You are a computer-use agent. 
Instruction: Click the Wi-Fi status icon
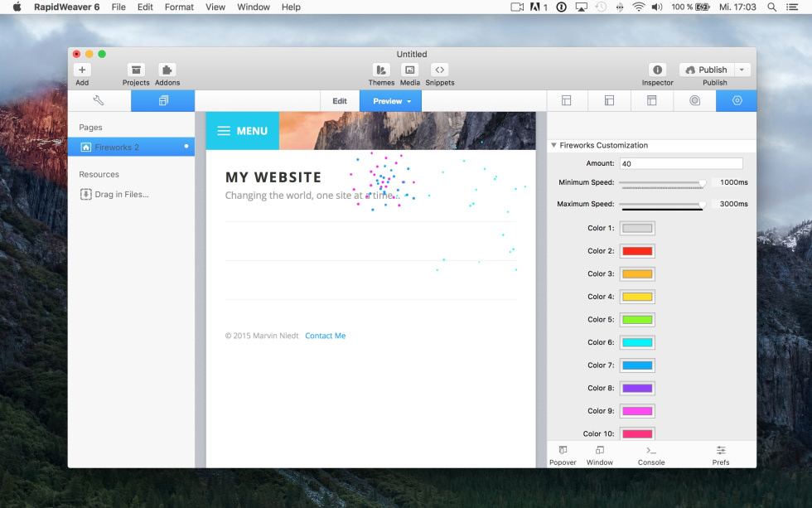click(639, 7)
